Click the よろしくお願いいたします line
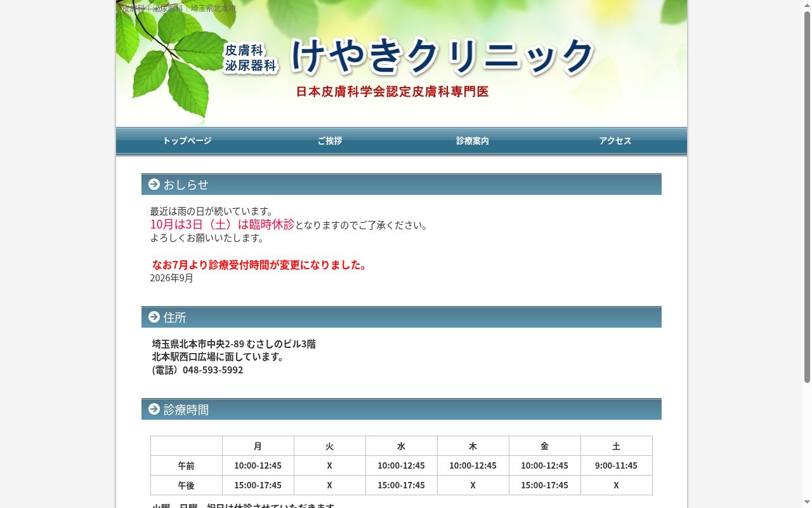The height and width of the screenshot is (508, 812). [x=207, y=238]
